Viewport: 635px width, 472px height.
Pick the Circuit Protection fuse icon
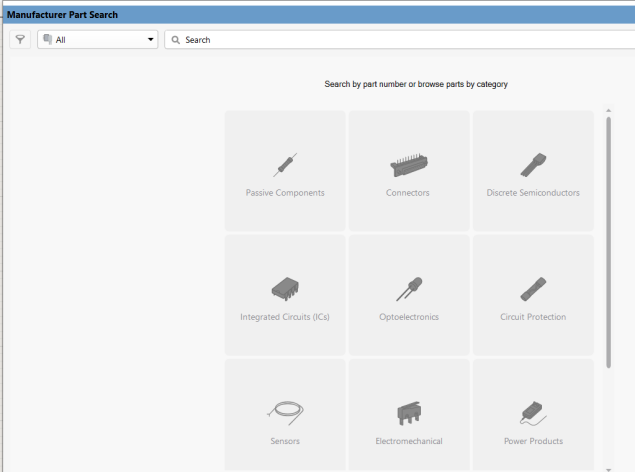[x=533, y=289]
